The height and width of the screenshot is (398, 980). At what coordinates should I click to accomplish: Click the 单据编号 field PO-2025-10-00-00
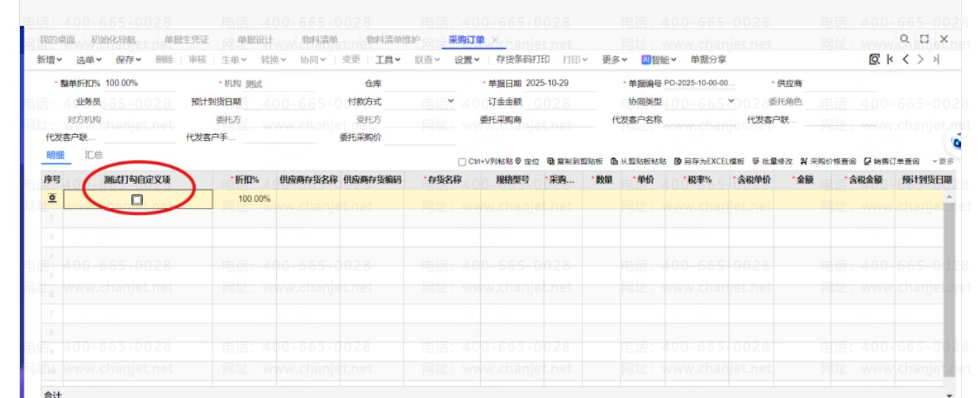(x=700, y=83)
